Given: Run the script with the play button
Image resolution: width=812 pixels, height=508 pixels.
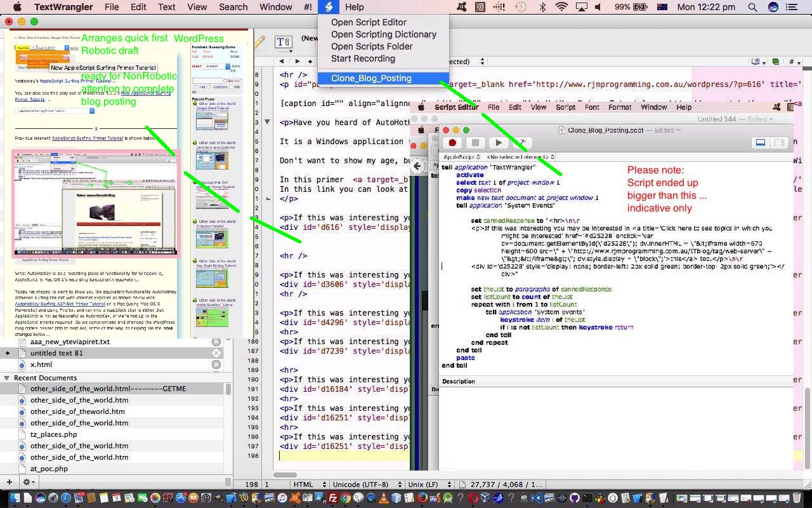Looking at the screenshot, I should [499, 143].
